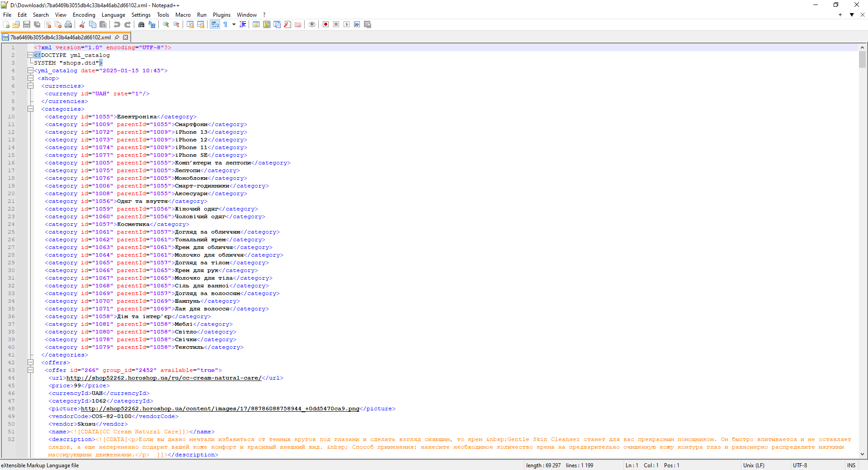868x470 pixels.
Task: Zoom in using the magnifier plus icon
Action: (166, 24)
